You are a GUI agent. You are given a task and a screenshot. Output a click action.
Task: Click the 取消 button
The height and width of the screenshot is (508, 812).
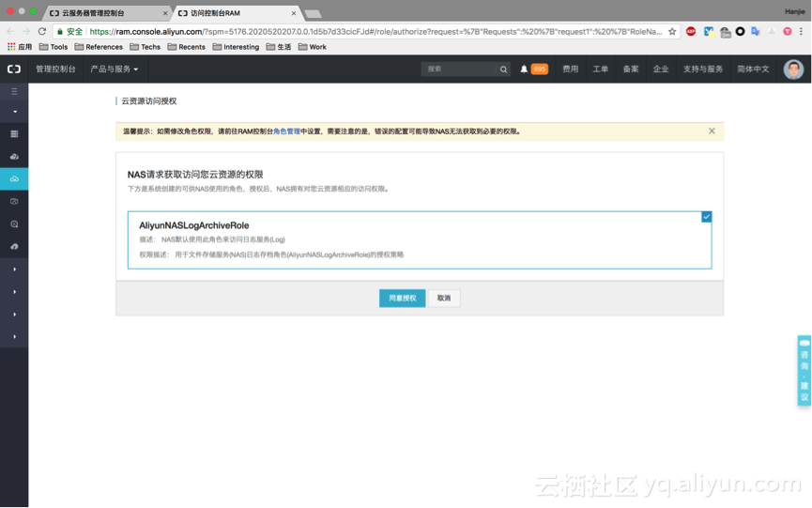point(444,299)
